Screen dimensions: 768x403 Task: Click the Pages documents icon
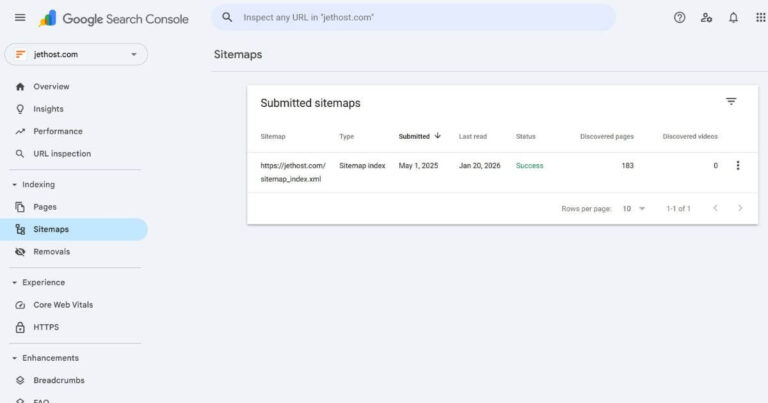tap(20, 207)
